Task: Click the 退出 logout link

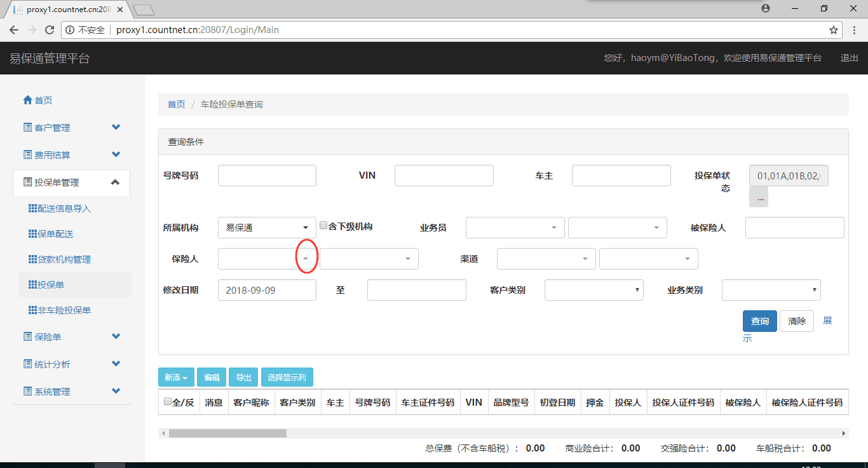Action: (x=849, y=58)
